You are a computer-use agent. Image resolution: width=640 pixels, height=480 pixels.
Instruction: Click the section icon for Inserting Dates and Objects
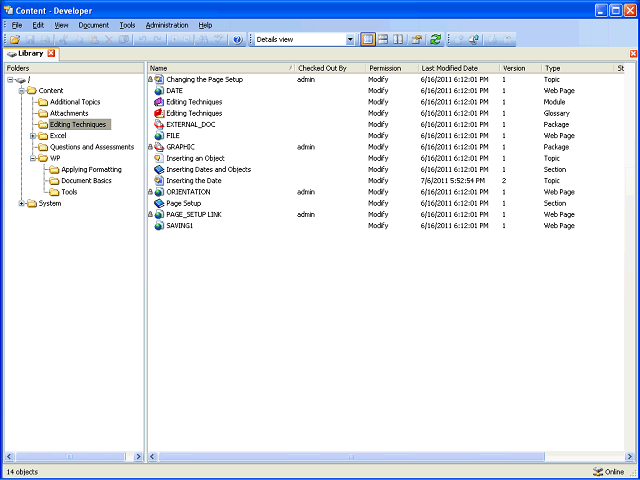pos(159,169)
